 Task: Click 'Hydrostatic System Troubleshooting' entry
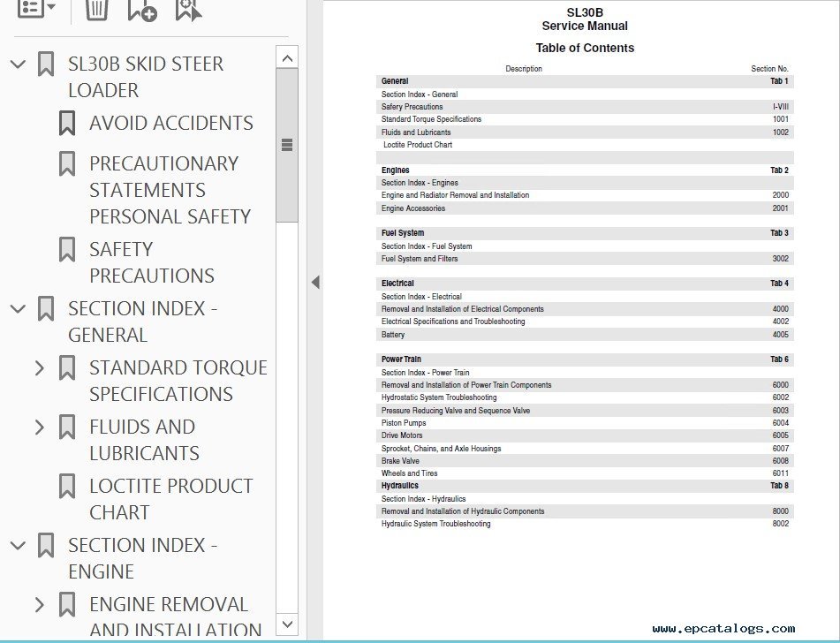439,397
